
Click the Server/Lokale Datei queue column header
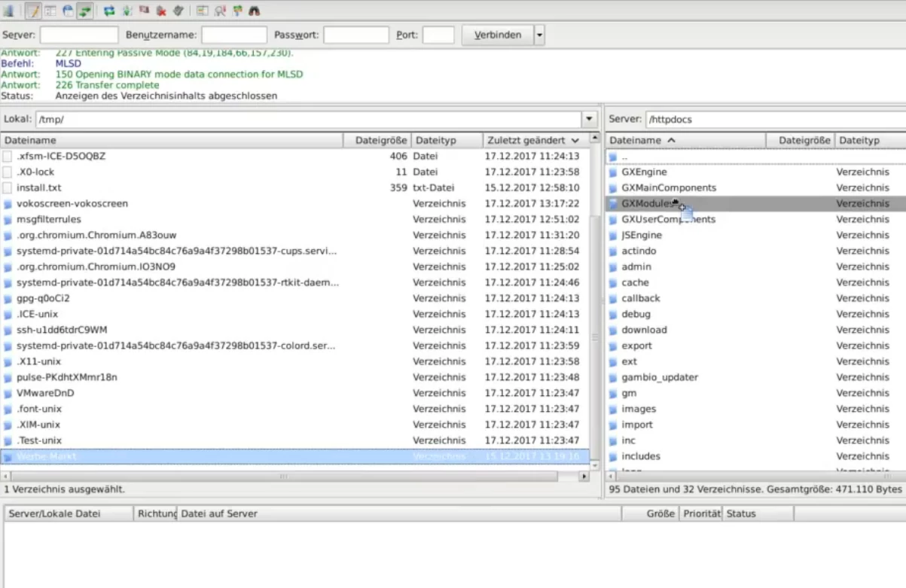tap(69, 513)
